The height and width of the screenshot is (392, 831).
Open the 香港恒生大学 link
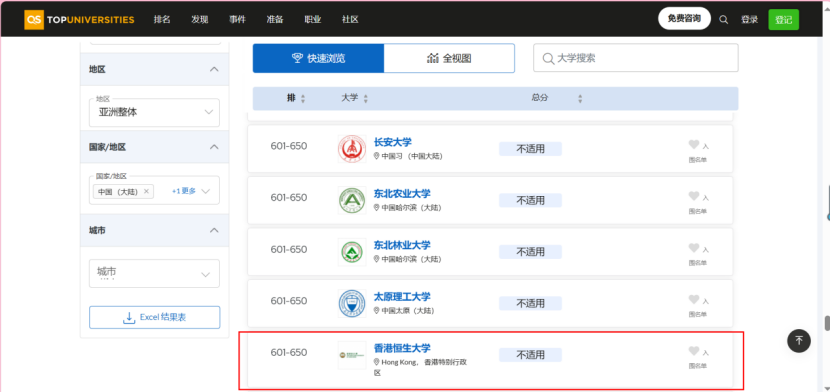point(402,348)
